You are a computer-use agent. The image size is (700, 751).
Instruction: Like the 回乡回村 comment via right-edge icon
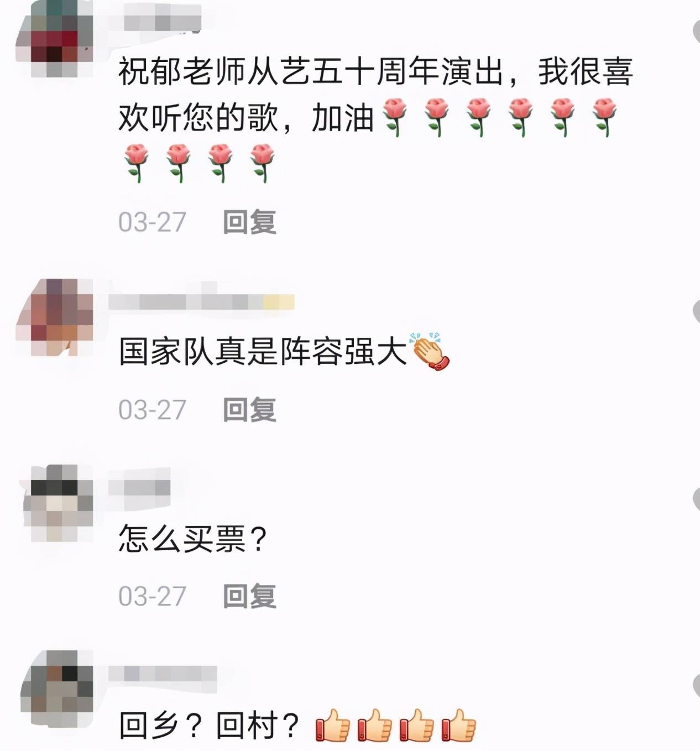click(696, 686)
